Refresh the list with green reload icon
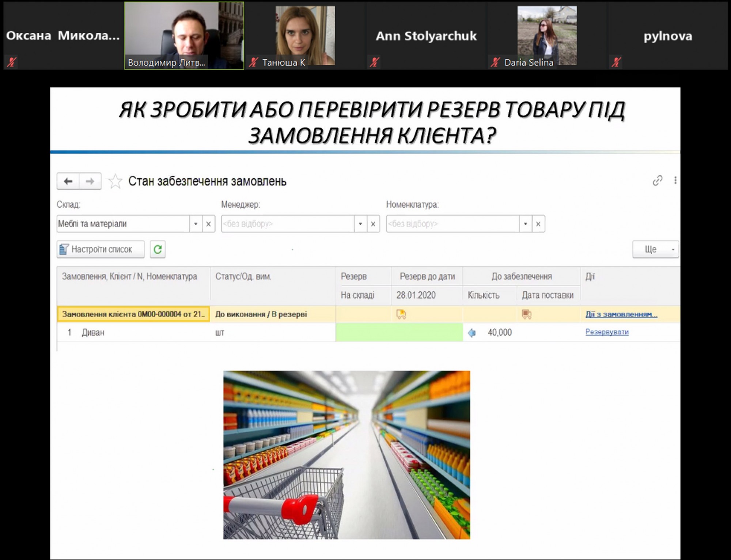 [x=158, y=249]
